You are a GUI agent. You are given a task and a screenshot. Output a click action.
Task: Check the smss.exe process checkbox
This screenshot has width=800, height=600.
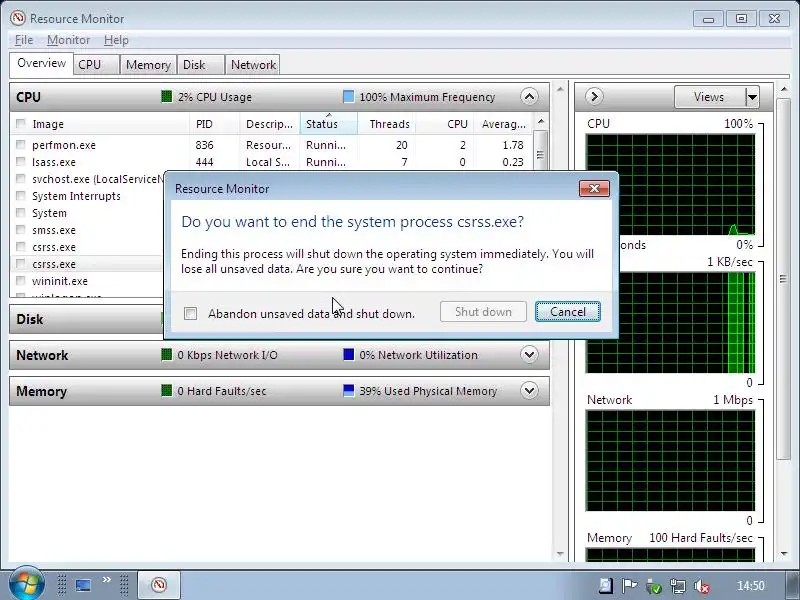[x=21, y=230]
